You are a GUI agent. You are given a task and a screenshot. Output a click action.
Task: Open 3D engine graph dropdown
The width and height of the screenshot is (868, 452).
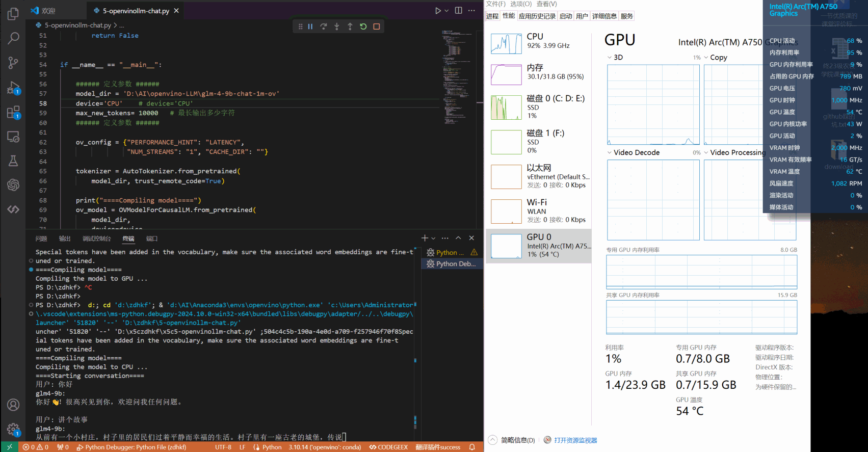(610, 57)
